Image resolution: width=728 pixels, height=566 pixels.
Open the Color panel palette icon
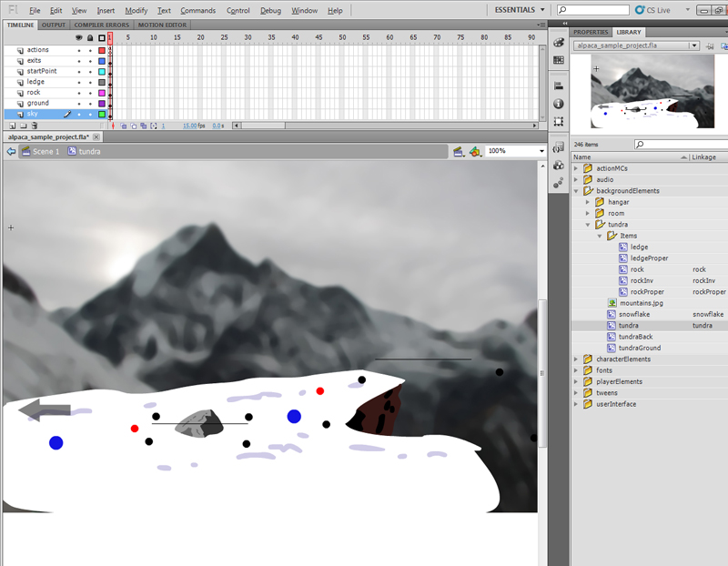coord(558,43)
